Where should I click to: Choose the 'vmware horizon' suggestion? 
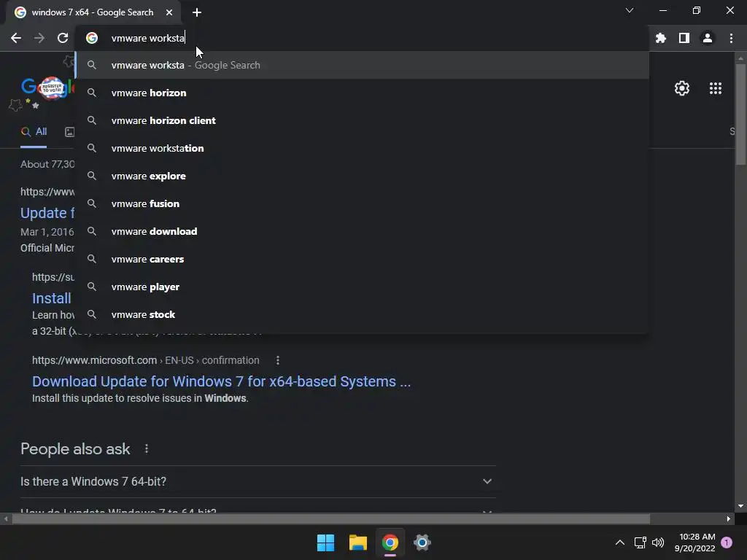(x=362, y=93)
